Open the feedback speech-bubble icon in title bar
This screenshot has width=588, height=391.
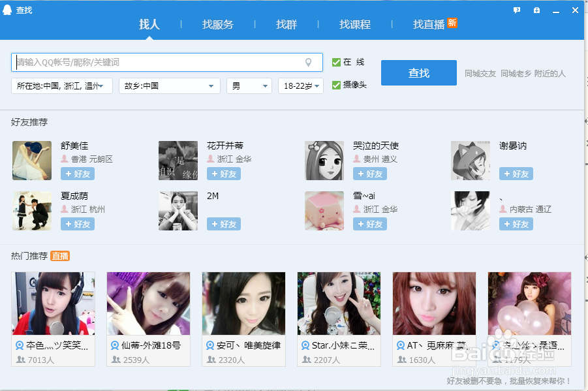point(517,10)
